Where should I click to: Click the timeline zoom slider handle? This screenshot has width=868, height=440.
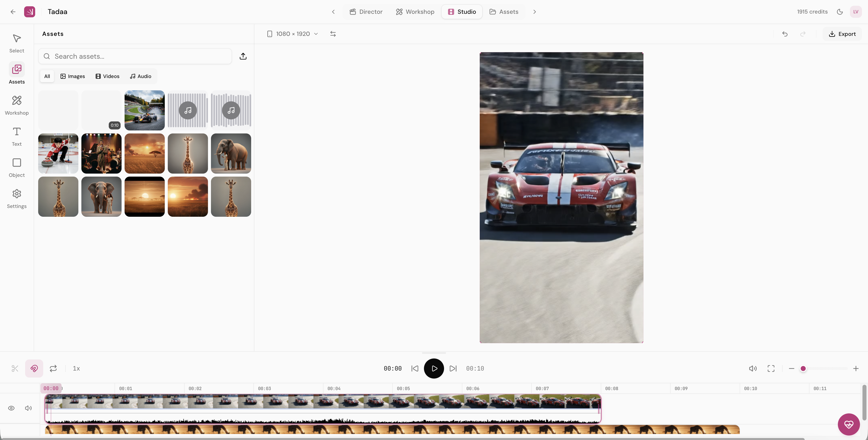coord(803,368)
